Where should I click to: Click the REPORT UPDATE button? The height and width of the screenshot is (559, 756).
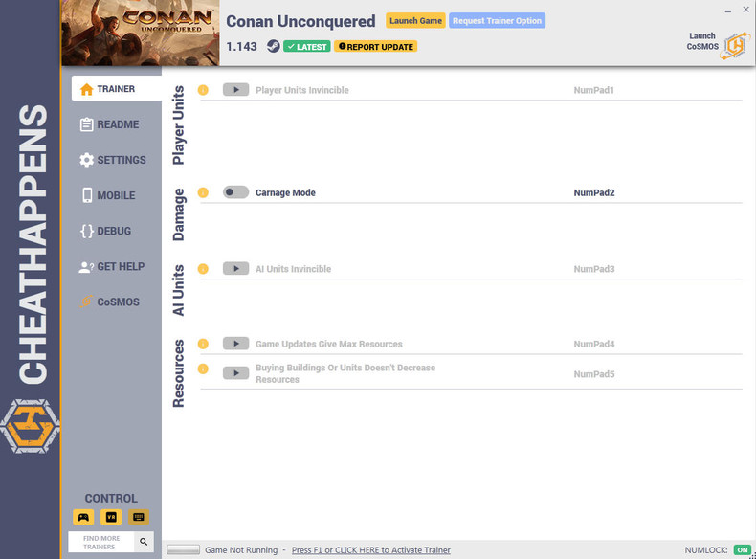375,47
